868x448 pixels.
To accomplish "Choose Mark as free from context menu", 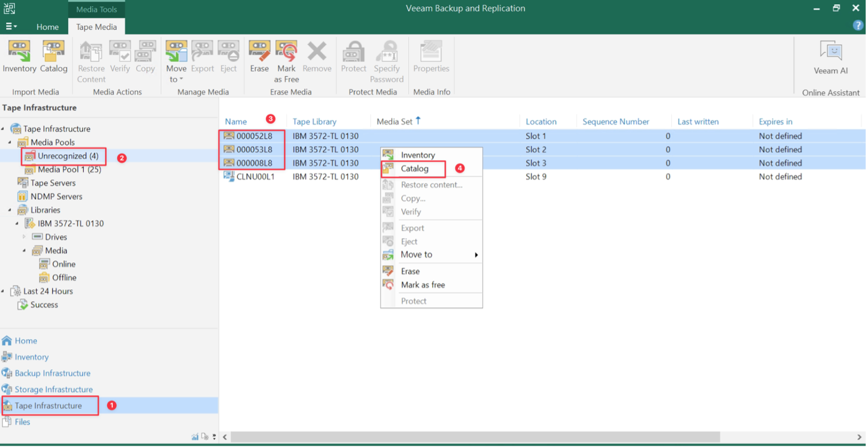I will tap(432, 285).
